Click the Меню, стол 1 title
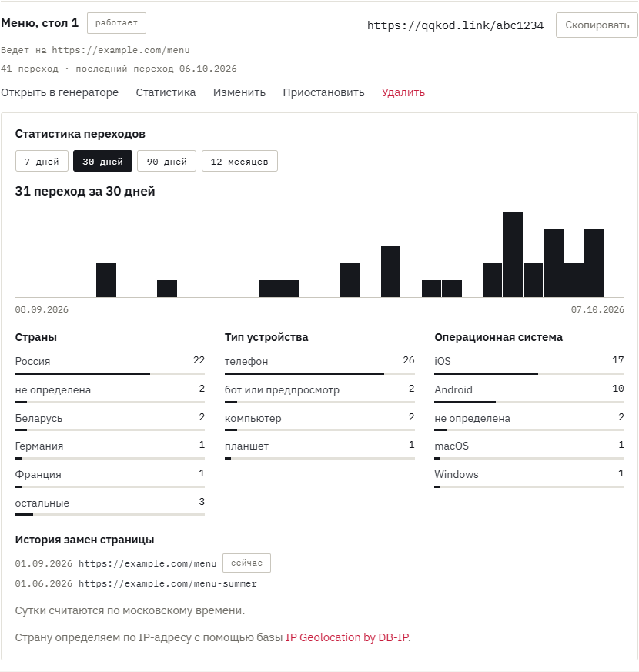The width and height of the screenshot is (639, 672). 40,23
